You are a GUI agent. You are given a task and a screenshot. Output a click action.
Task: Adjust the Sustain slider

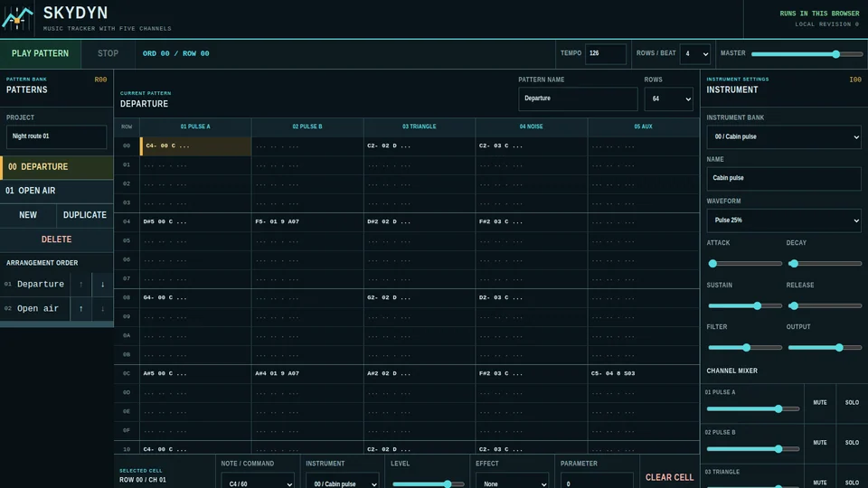(x=744, y=306)
